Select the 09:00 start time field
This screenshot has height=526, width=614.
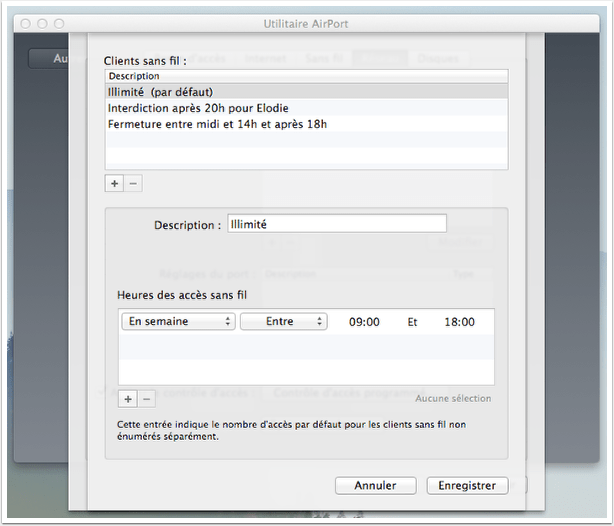[x=365, y=322]
